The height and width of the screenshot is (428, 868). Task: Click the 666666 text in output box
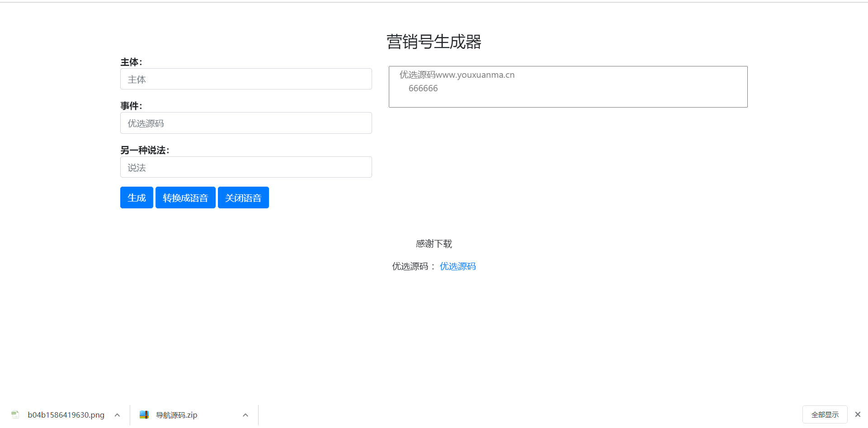click(423, 88)
